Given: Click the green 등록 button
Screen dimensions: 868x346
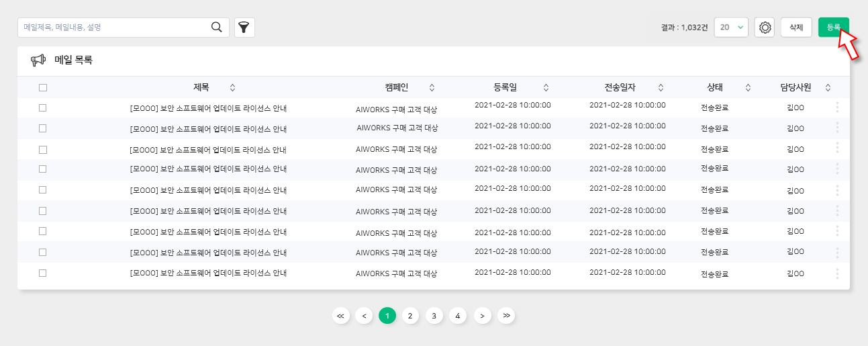Looking at the screenshot, I should pyautogui.click(x=834, y=28).
